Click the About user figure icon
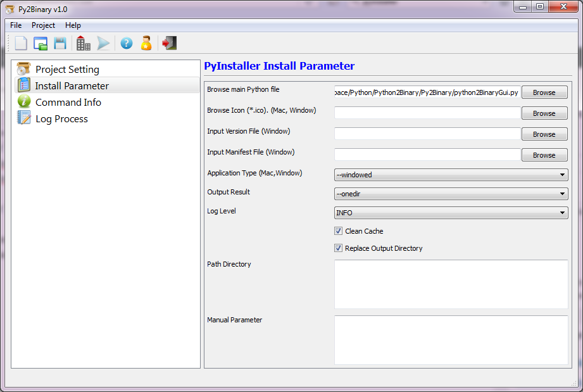Viewport: 583px width, 392px height. pos(146,43)
